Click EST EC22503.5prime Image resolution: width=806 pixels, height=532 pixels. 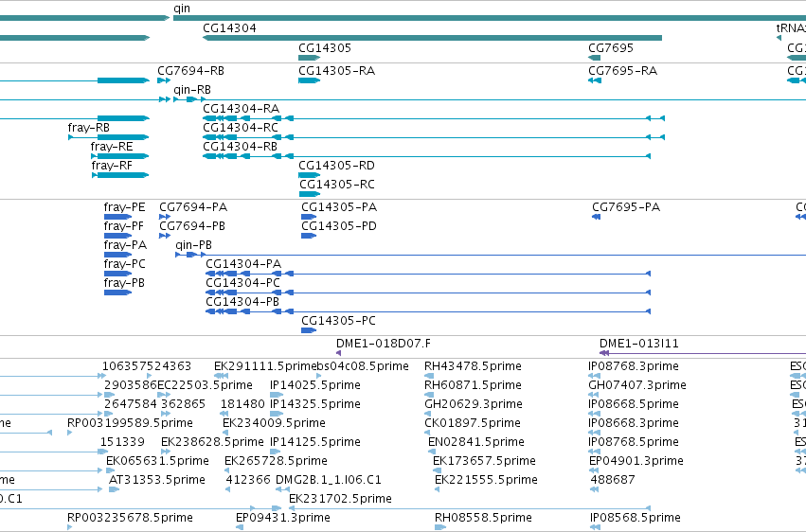(x=205, y=385)
